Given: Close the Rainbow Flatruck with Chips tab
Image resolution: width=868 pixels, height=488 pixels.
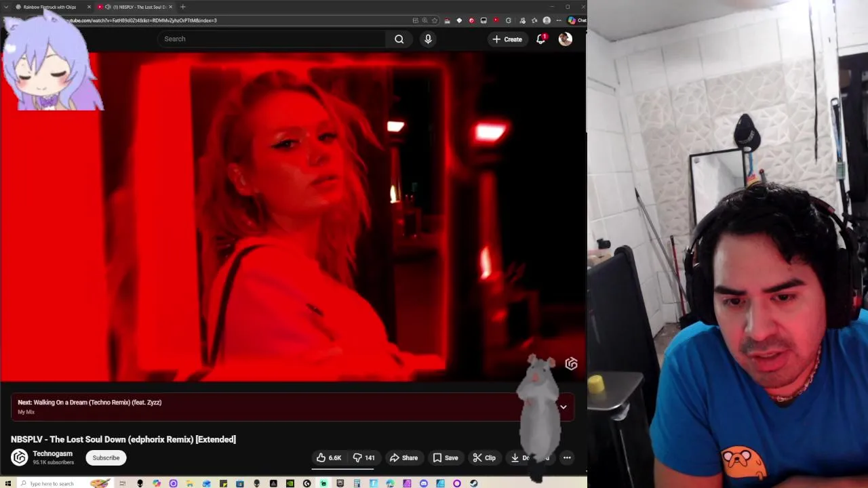Looking at the screenshot, I should pos(89,7).
